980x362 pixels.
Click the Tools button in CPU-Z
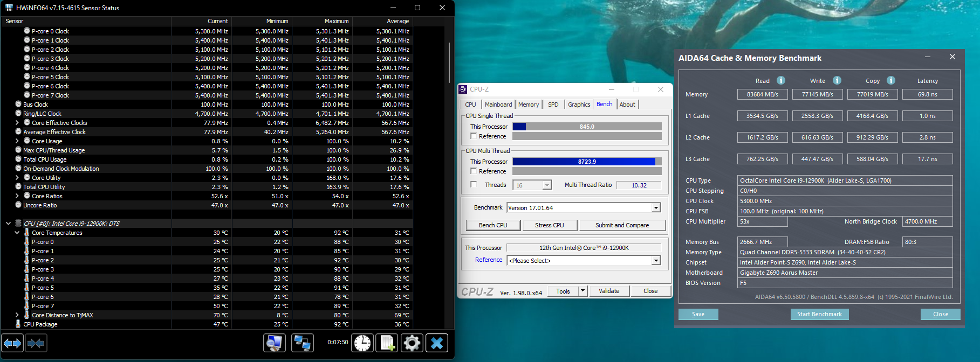point(563,291)
